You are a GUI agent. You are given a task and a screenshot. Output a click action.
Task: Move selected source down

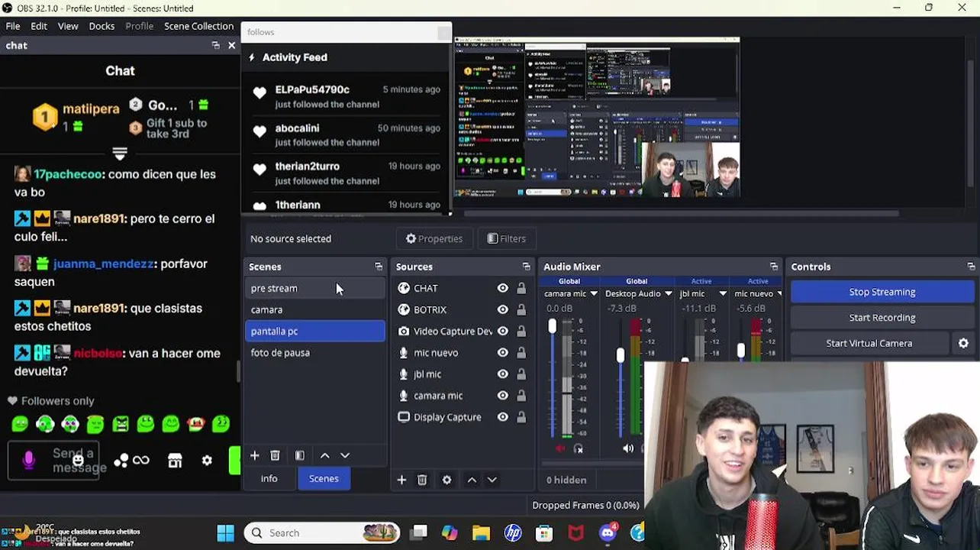click(x=492, y=480)
